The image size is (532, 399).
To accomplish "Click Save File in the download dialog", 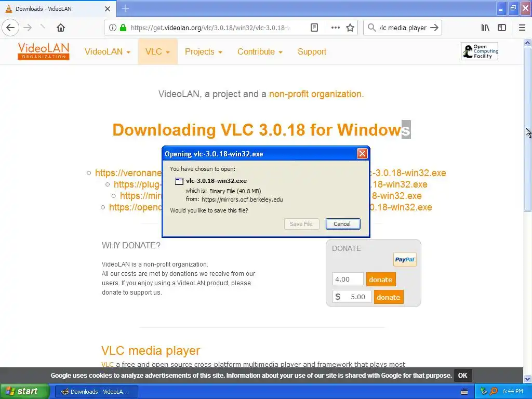I will 301,224.
